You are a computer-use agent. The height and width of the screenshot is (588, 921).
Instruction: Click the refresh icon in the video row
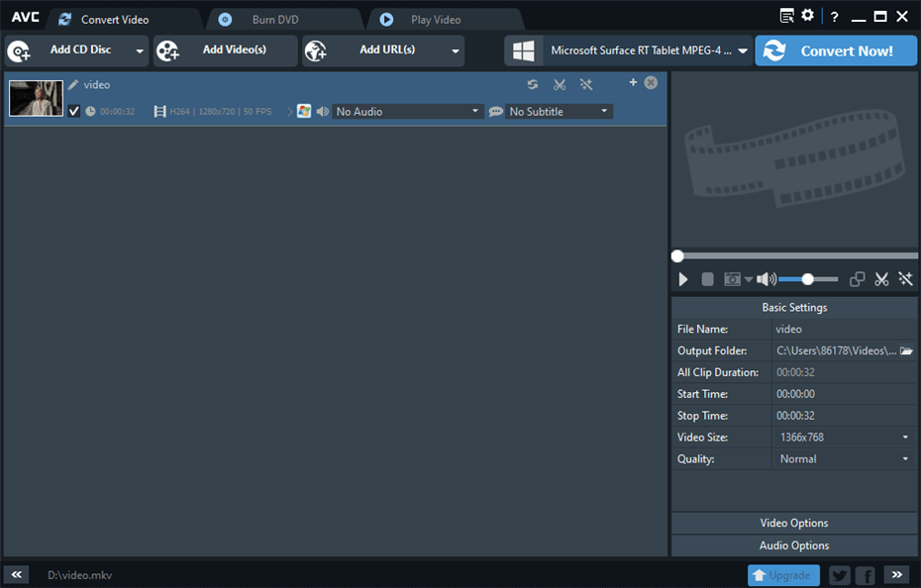(x=533, y=84)
